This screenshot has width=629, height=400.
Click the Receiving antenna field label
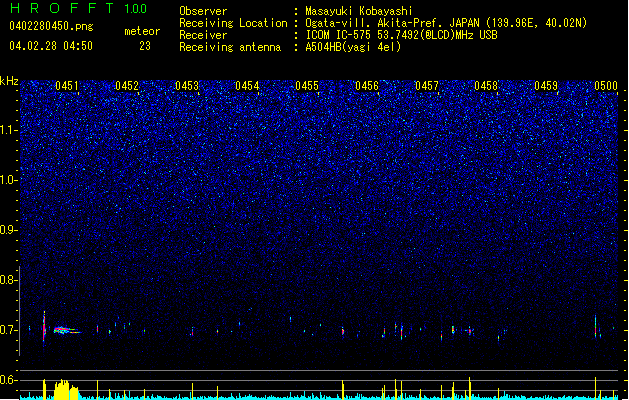[230, 47]
